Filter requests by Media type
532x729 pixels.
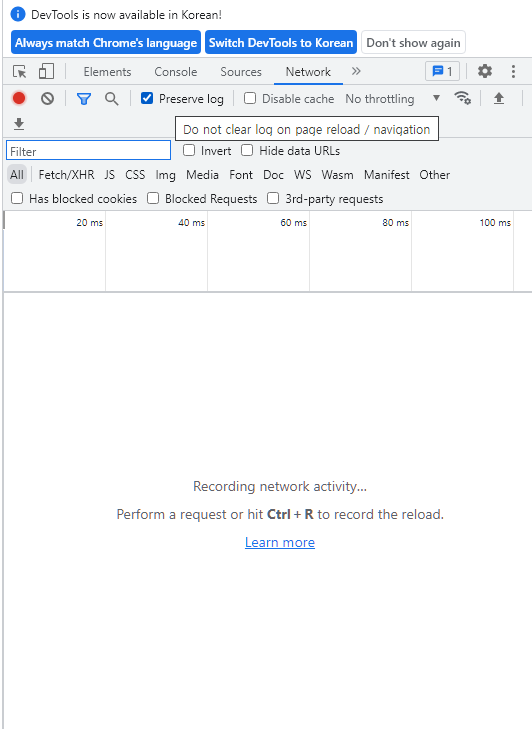202,175
